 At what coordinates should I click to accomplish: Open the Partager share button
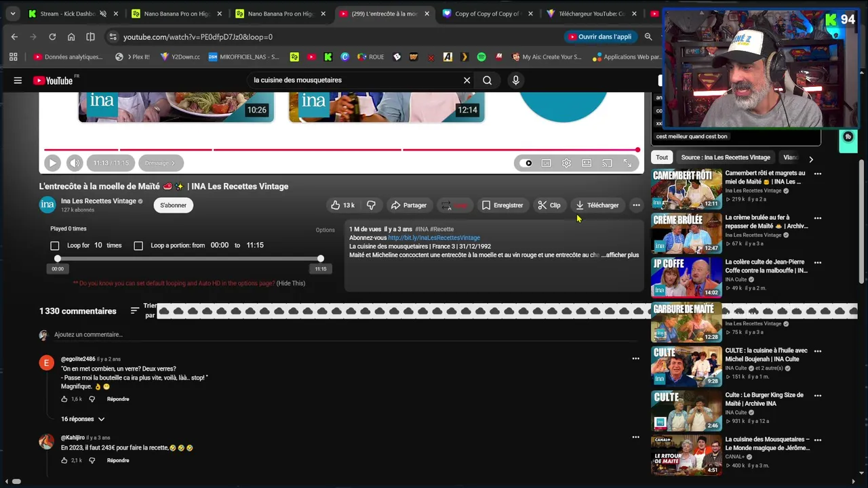tap(408, 205)
